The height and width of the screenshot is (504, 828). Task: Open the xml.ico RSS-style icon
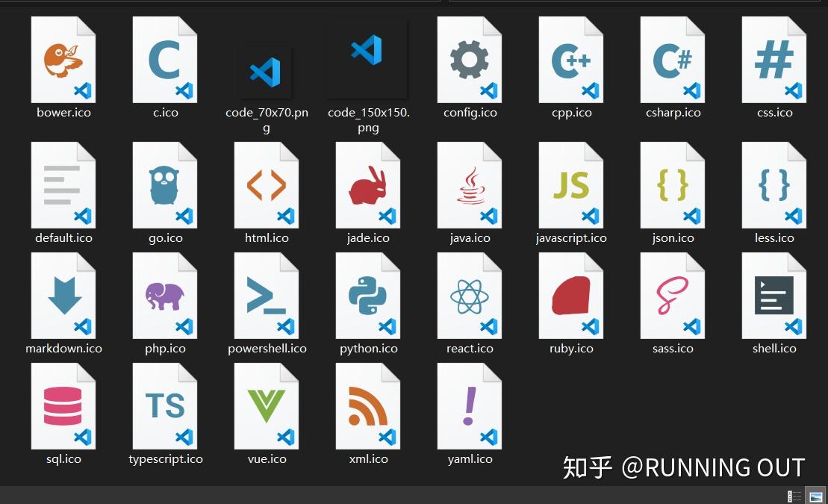pyautogui.click(x=368, y=405)
